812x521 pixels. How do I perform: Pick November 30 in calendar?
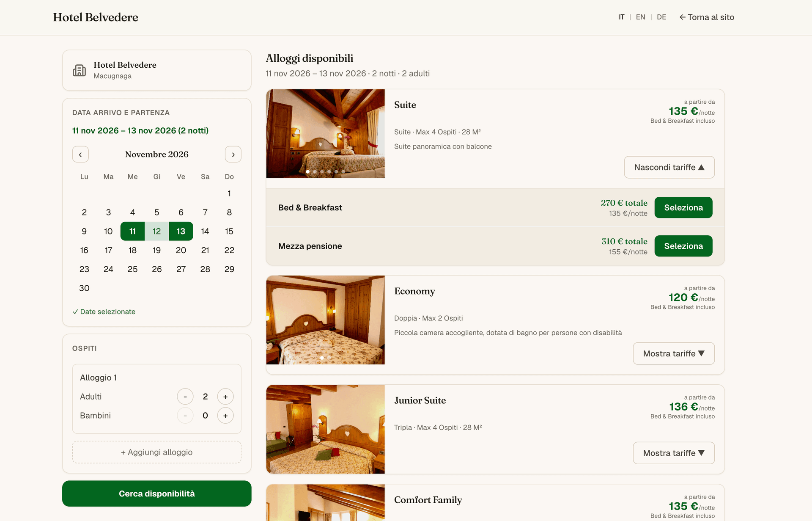point(84,288)
